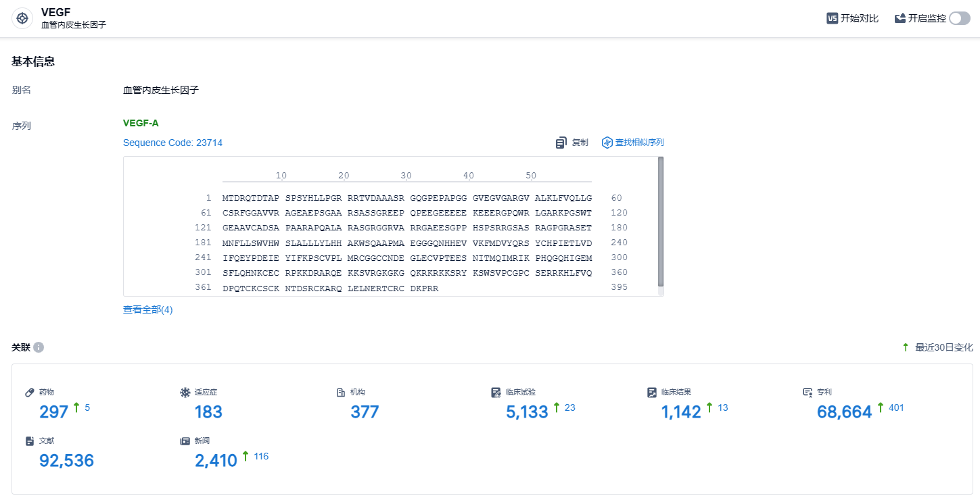Screen dimensions: 980x500
Task: Click the 适应症 virus icon
Action: pos(185,392)
